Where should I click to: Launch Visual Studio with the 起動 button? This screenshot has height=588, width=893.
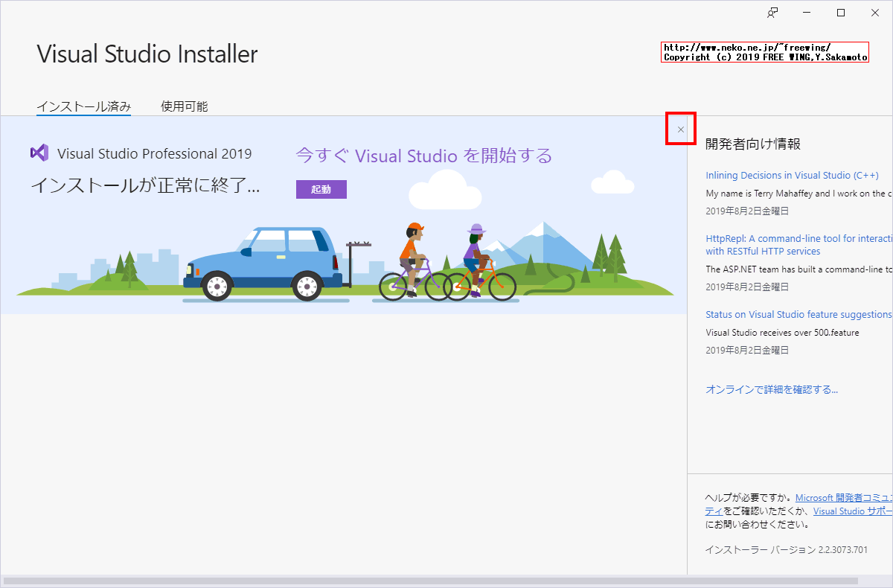tap(321, 189)
